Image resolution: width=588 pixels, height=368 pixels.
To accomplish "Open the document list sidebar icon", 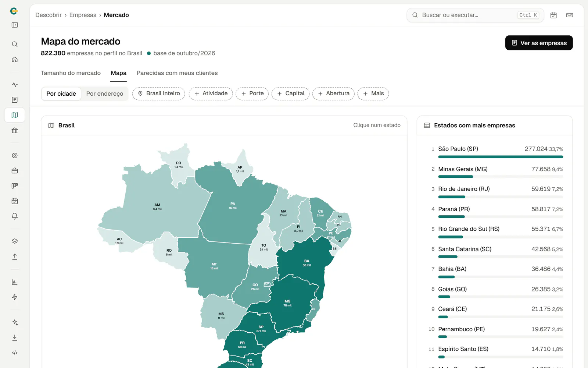I will click(x=15, y=100).
